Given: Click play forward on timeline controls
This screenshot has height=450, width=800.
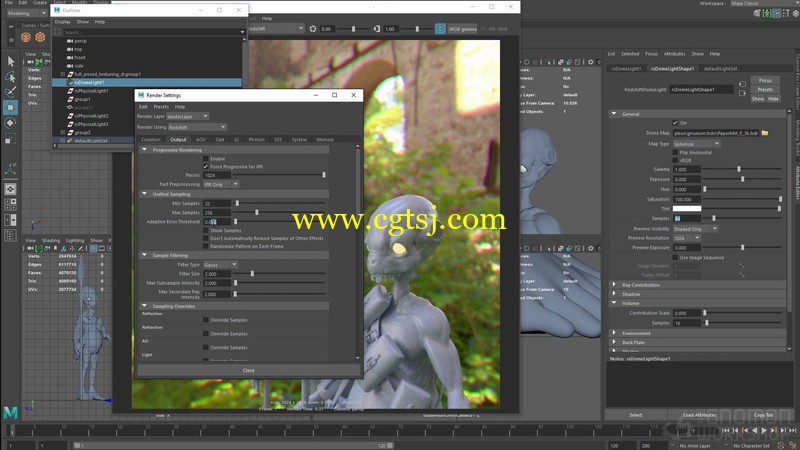Looking at the screenshot, I should (x=764, y=431).
